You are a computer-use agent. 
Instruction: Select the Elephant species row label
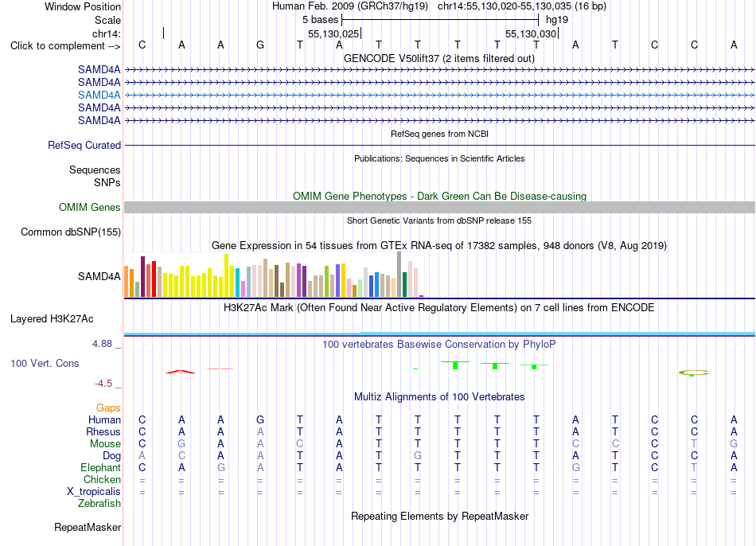pos(100,467)
